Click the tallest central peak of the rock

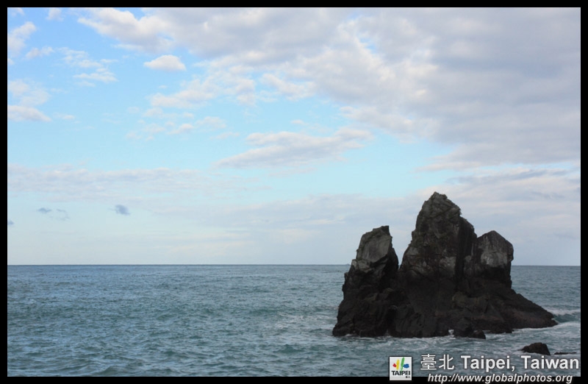pyautogui.click(x=439, y=202)
